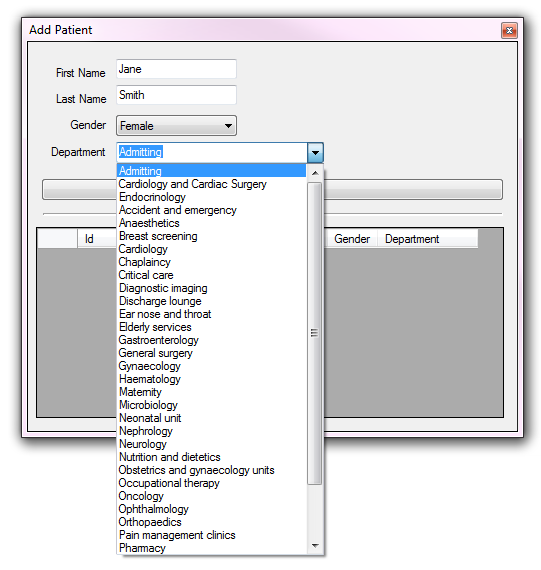The height and width of the screenshot is (570, 541).
Task: Select Microbiology from list
Action: (x=211, y=405)
